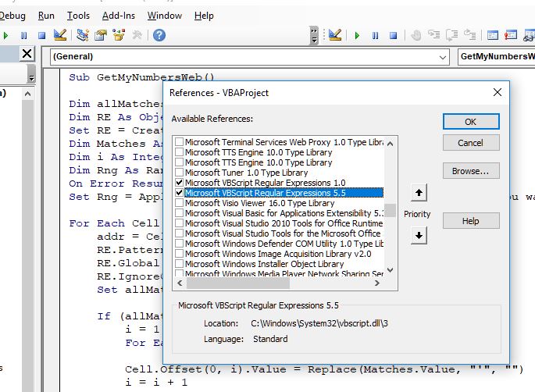Click Run Sub on the Standard toolbar

(5, 35)
